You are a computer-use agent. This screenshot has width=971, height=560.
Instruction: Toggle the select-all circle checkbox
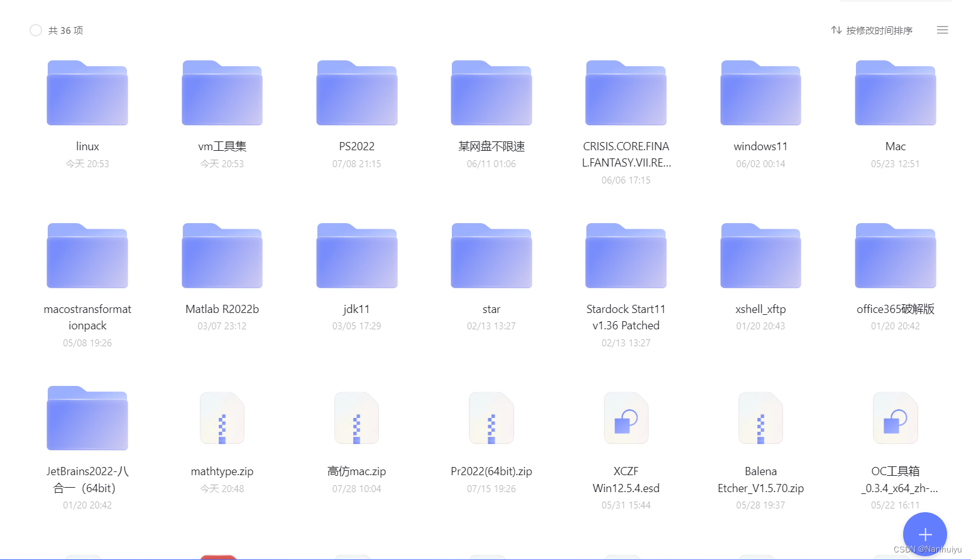tap(36, 30)
